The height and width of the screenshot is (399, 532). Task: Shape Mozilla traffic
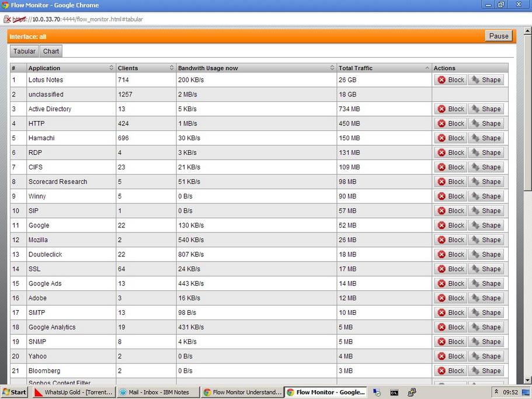pyautogui.click(x=486, y=240)
